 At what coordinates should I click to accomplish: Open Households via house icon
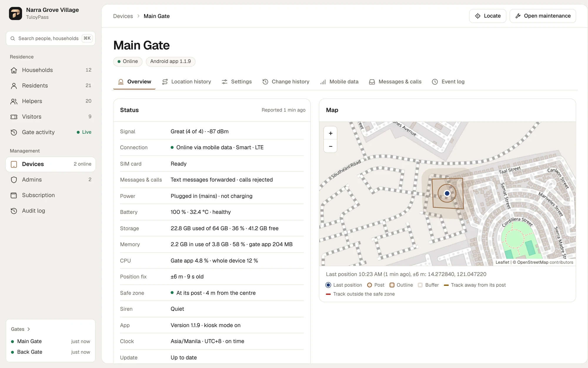point(14,70)
